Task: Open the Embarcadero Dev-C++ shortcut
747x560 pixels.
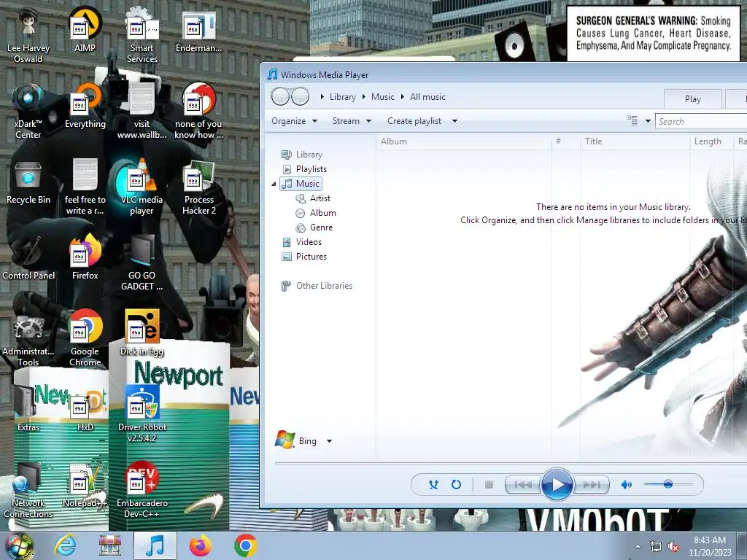Action: click(142, 489)
